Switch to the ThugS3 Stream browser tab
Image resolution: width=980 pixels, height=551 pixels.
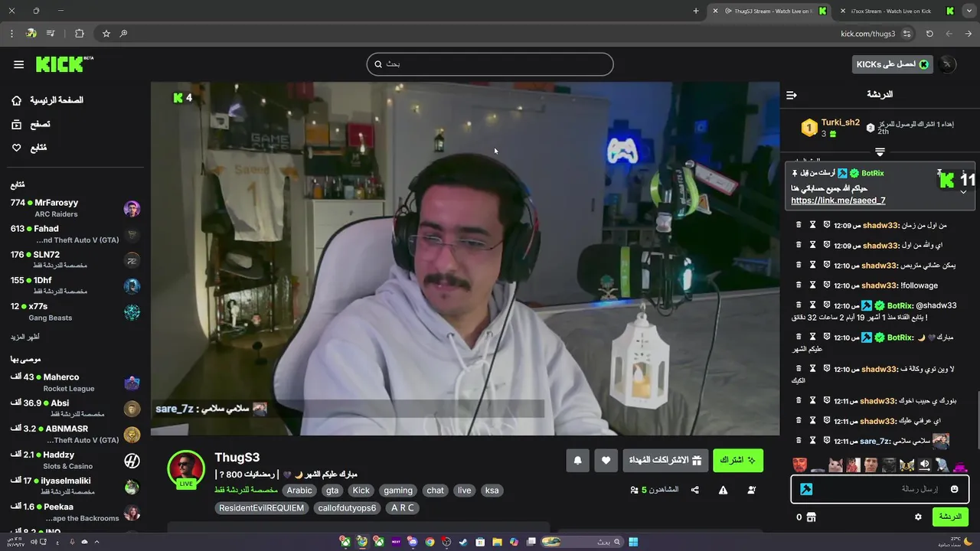click(x=770, y=11)
